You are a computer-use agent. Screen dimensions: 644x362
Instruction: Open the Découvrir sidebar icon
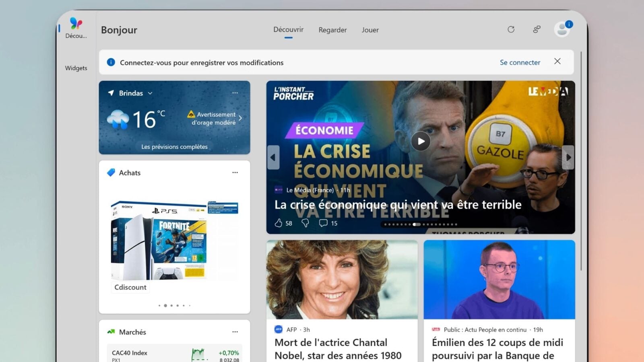76,28
